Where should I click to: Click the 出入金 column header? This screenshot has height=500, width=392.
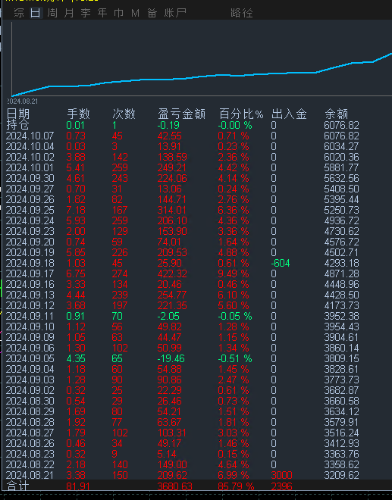[x=289, y=114]
